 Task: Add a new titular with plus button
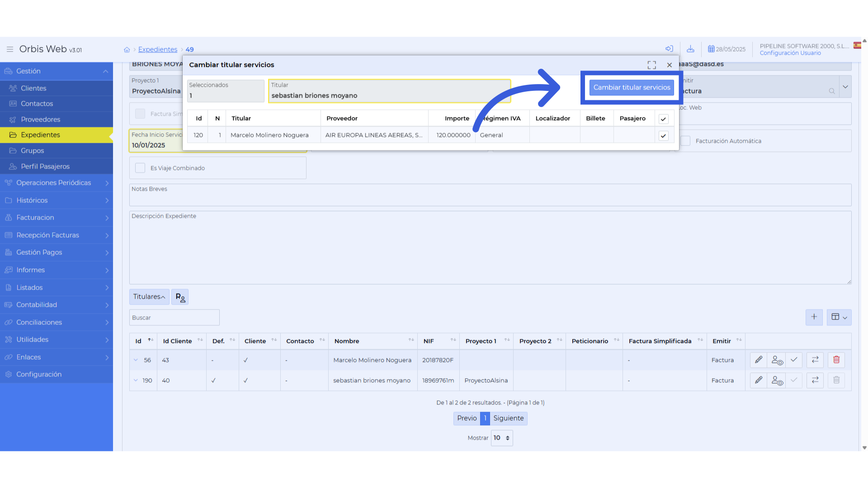pos(814,317)
